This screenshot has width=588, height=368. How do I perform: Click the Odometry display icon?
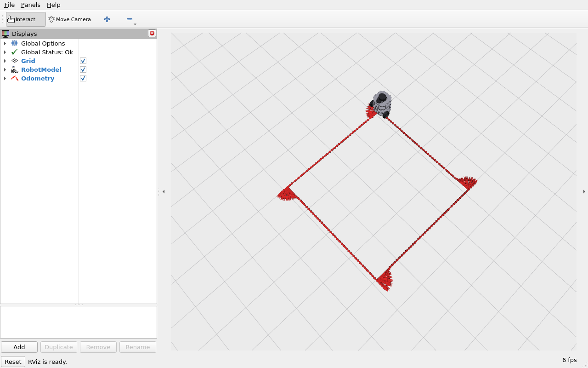(15, 78)
